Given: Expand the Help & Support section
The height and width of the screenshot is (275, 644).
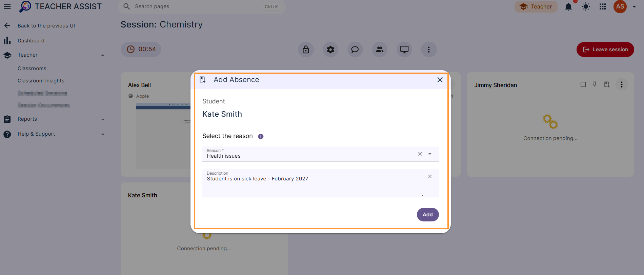Looking at the screenshot, I should 103,134.
